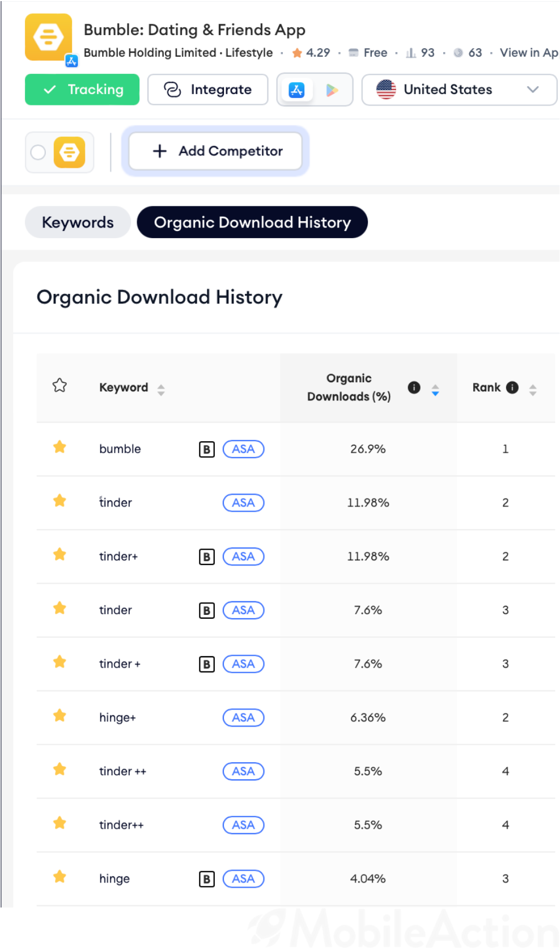Click the small Bumble icon beside Add Competitor

coord(70,152)
